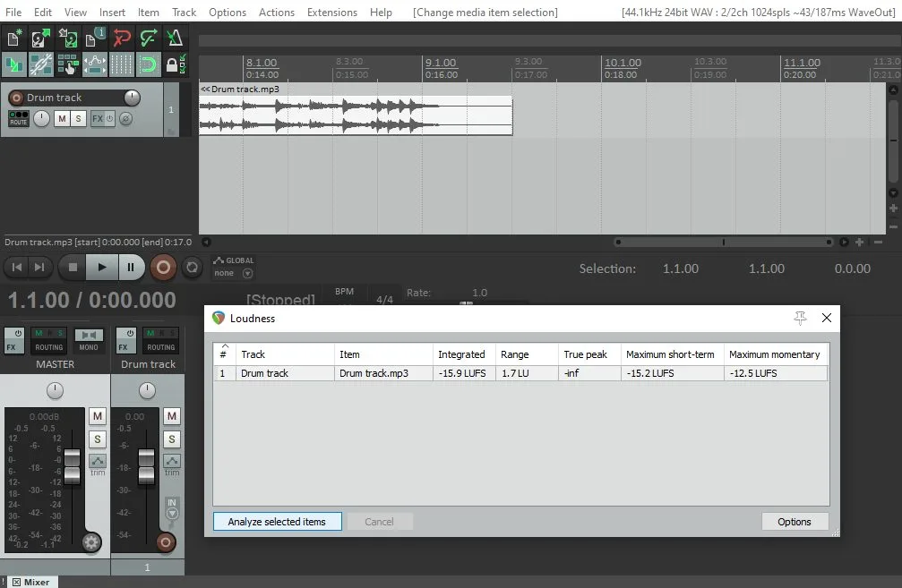Mute Drum track in track panel
Image resolution: width=902 pixels, height=588 pixels.
(x=62, y=118)
